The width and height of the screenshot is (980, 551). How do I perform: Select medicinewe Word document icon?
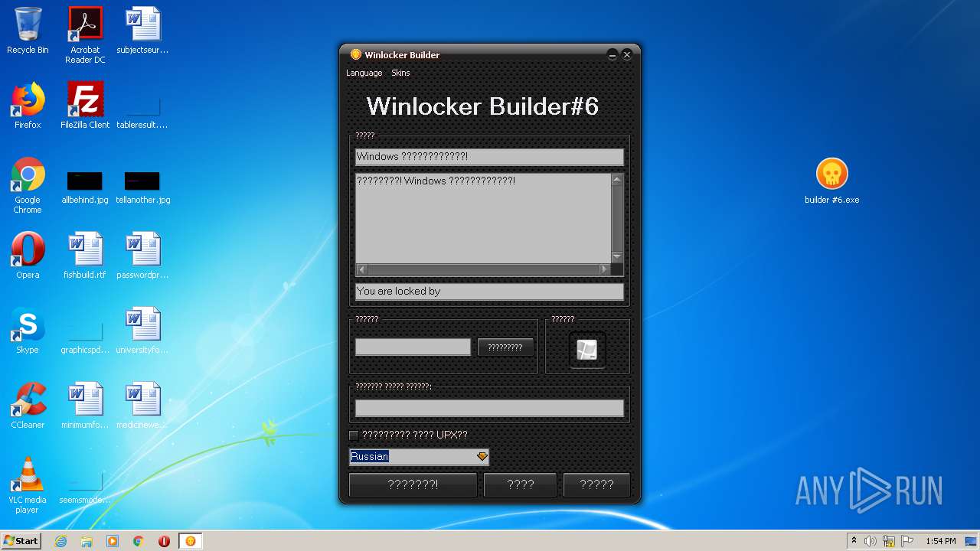click(x=142, y=406)
